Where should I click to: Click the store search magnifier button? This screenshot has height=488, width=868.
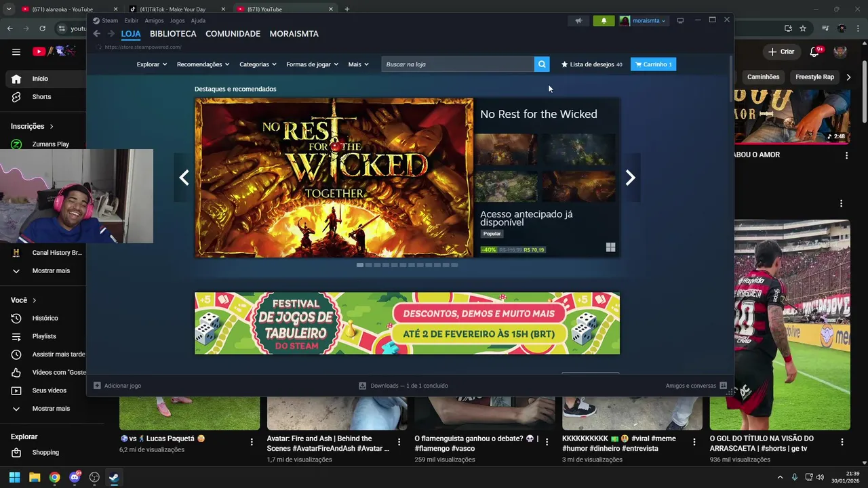point(542,64)
